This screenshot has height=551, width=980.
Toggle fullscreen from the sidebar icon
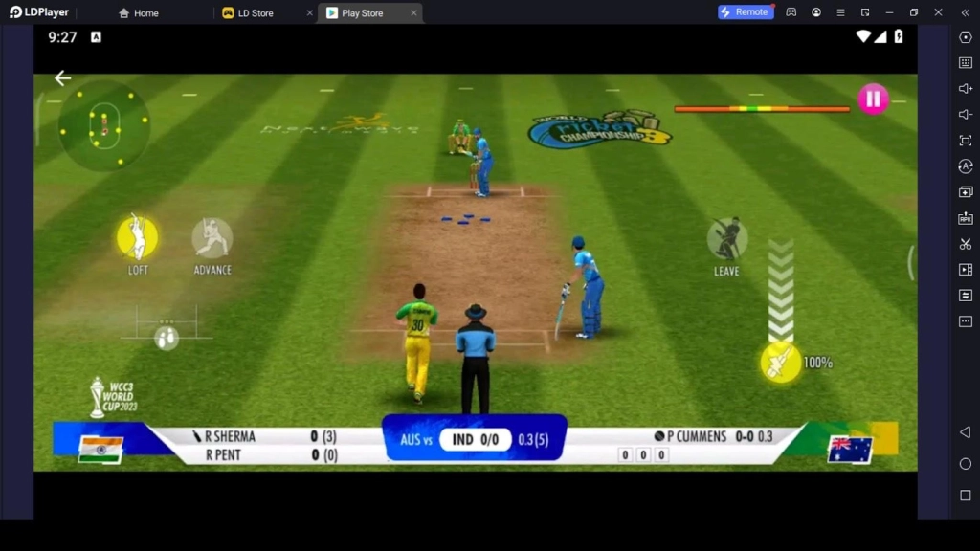tap(966, 141)
